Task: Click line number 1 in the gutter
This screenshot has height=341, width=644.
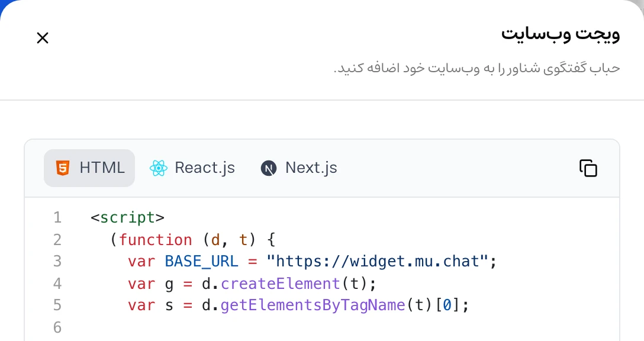Action: [57, 217]
